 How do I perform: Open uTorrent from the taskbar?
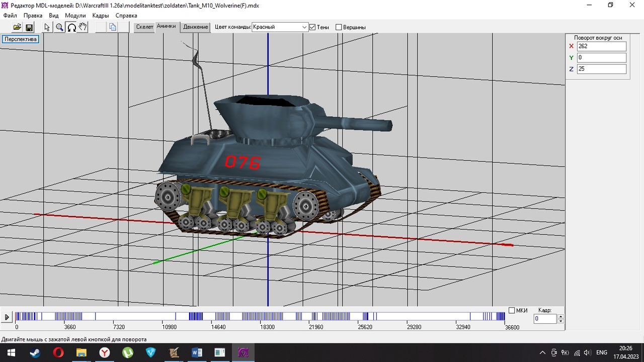[127, 352]
